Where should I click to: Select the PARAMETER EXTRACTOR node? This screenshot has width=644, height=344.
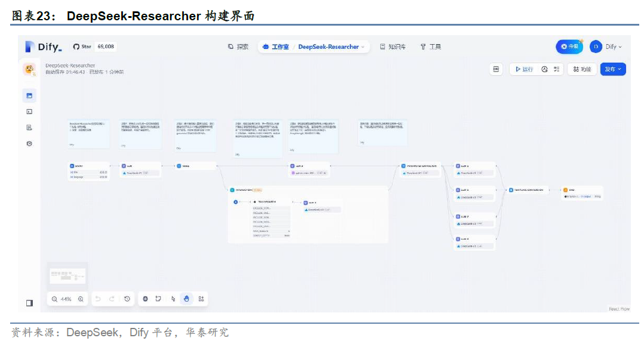pos(420,169)
